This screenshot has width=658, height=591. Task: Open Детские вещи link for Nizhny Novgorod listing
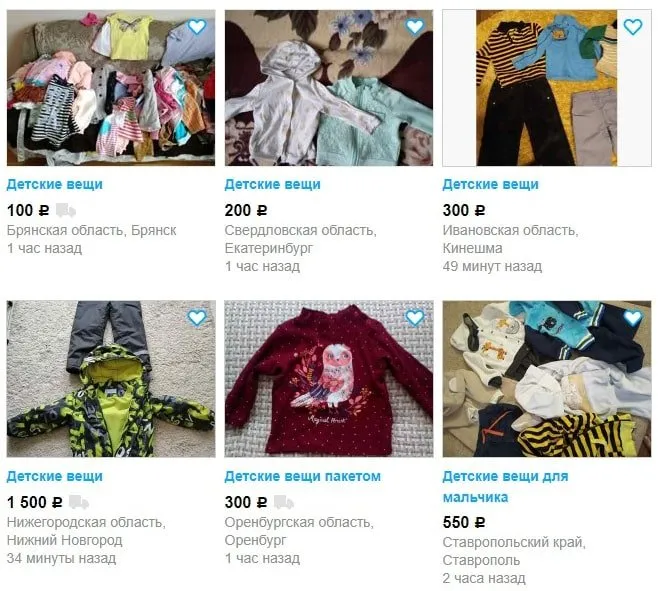click(55, 476)
